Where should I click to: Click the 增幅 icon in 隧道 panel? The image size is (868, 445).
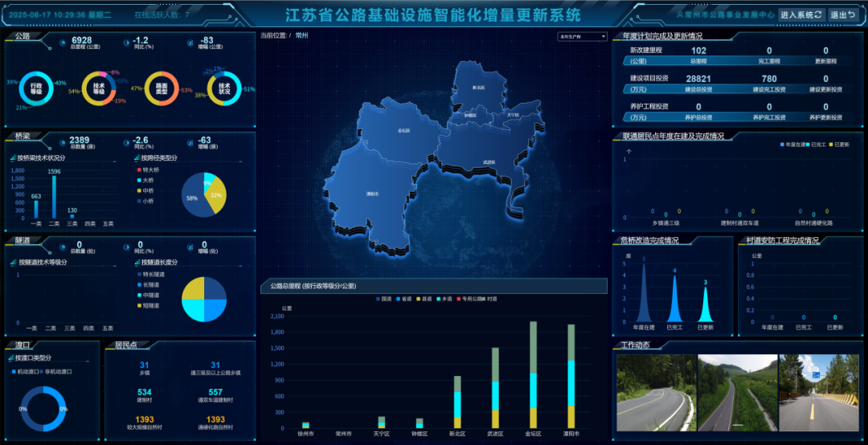(191, 246)
